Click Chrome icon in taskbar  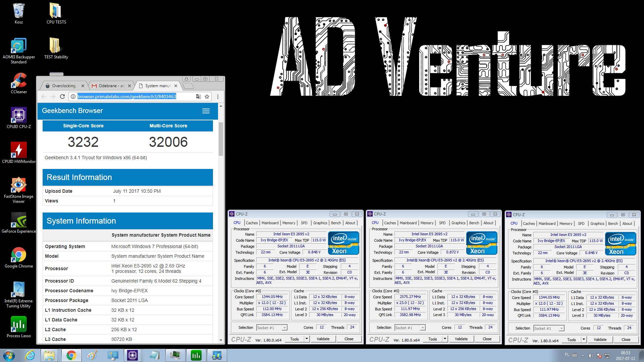[x=71, y=355]
